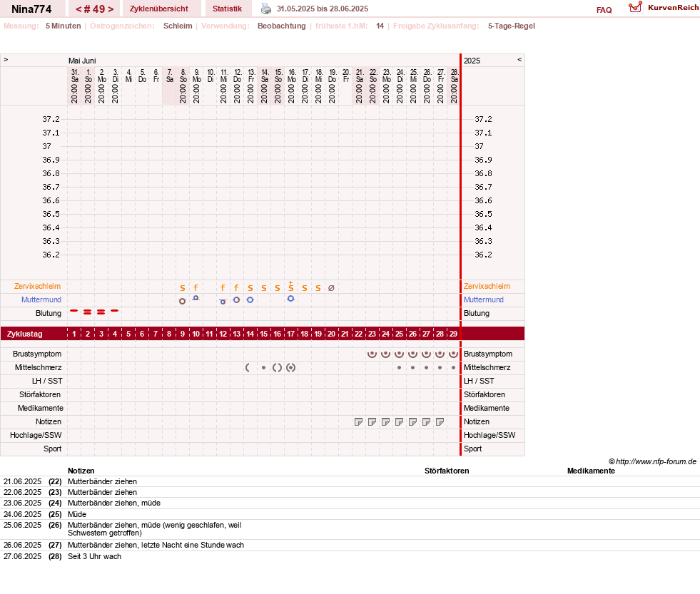Click the 'Beobachtung' usage value
Image resolution: width=700 pixels, height=594 pixels.
282,26
